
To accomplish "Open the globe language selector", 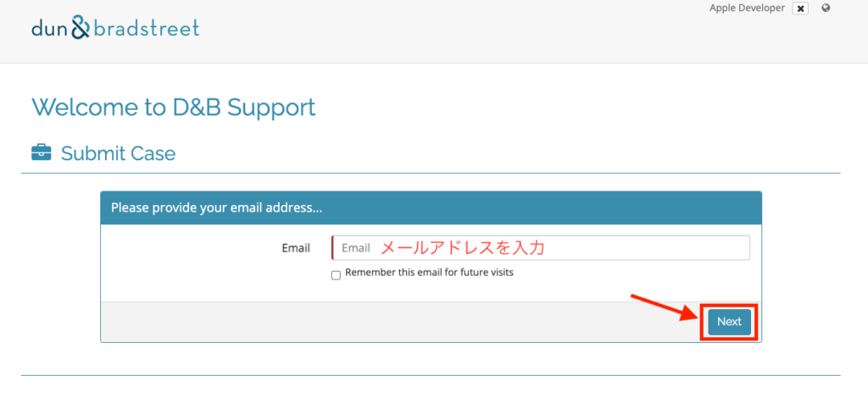I will 826,8.
